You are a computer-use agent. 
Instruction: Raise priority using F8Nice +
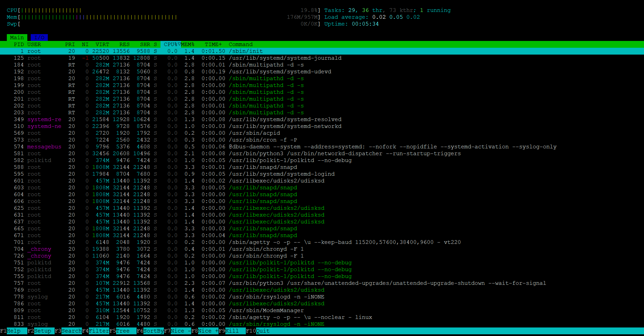(205, 331)
